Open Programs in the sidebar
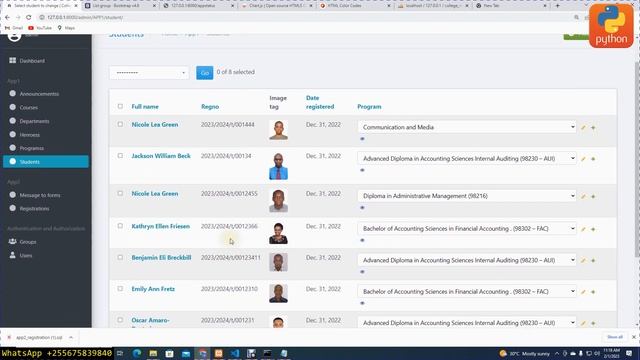The image size is (640, 360). pos(32,148)
